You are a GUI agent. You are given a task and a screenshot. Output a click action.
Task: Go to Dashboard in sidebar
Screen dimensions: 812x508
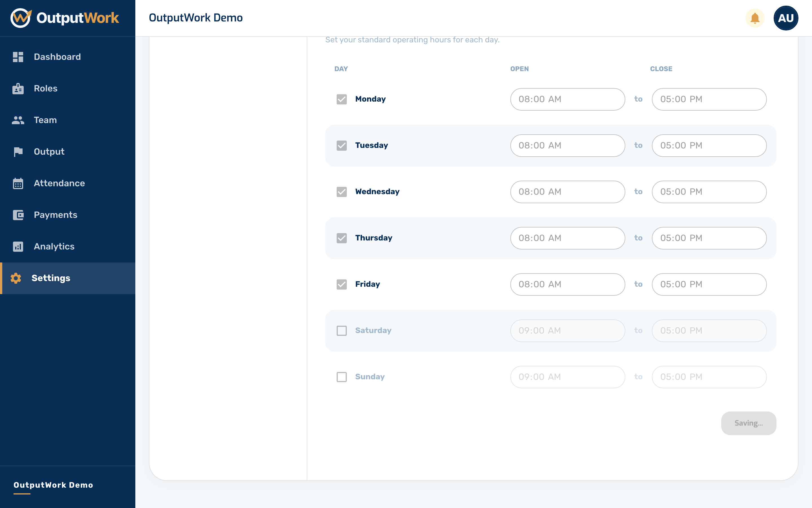pyautogui.click(x=68, y=57)
